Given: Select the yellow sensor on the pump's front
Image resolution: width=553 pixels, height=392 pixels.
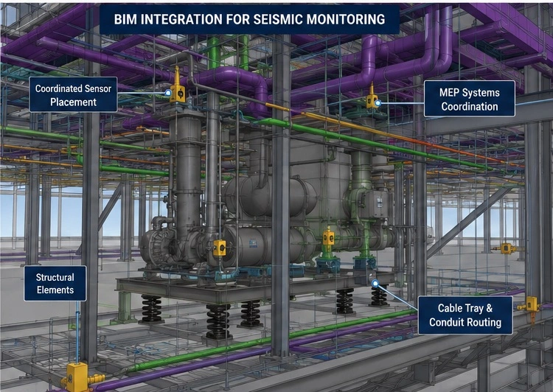Looking at the screenshot, I should pos(220,248).
